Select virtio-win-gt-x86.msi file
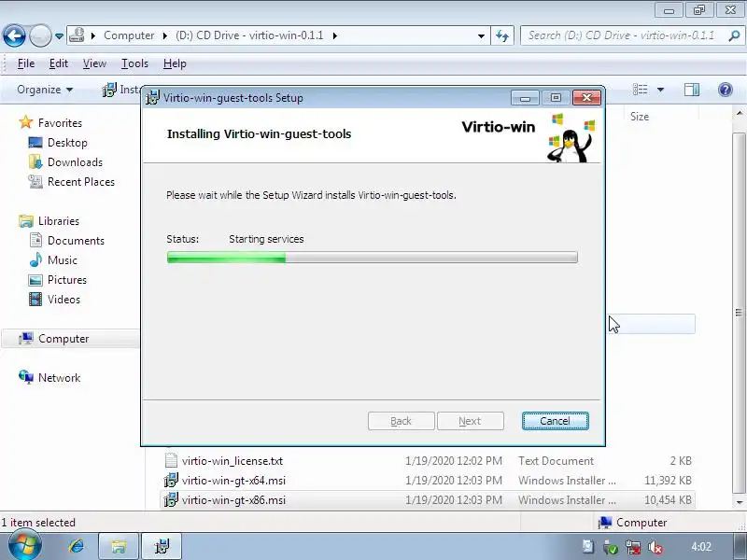Image resolution: width=747 pixels, height=560 pixels. click(x=428, y=500)
